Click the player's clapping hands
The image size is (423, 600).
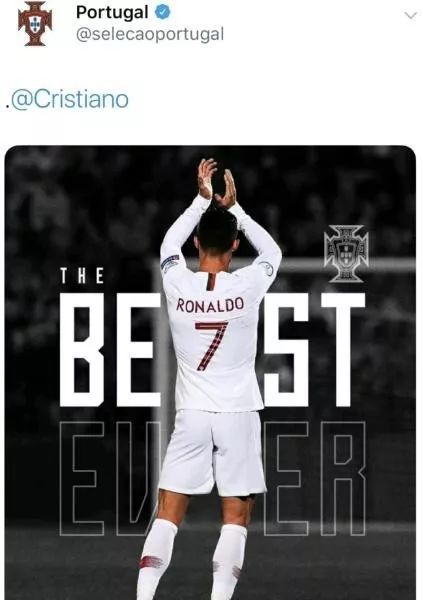click(217, 184)
